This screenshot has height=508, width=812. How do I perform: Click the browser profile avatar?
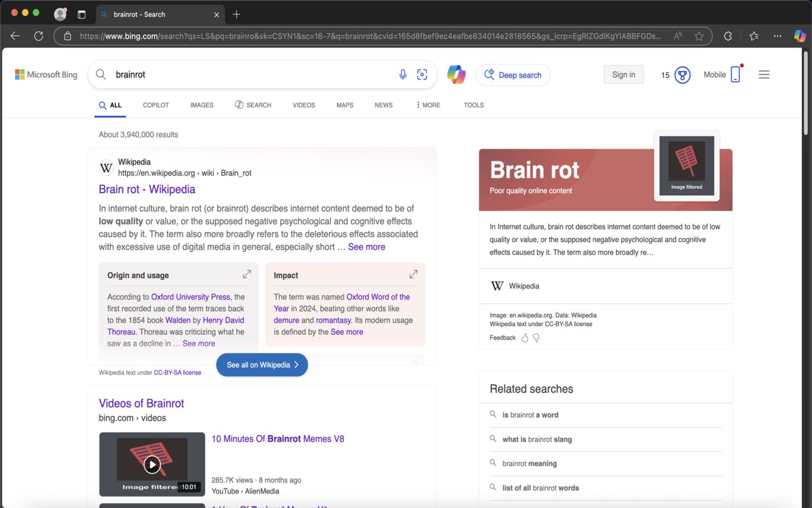(x=60, y=14)
